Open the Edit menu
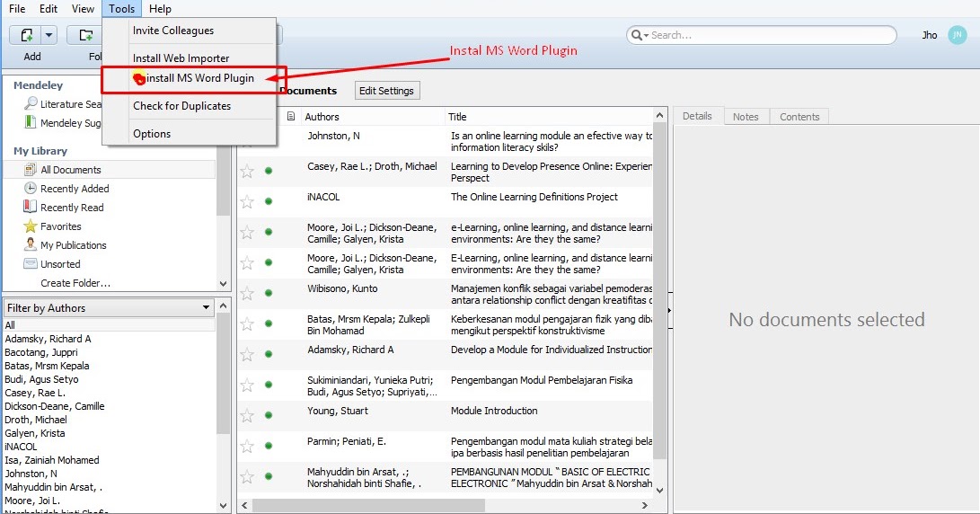Image resolution: width=980 pixels, height=514 pixels. tap(49, 9)
